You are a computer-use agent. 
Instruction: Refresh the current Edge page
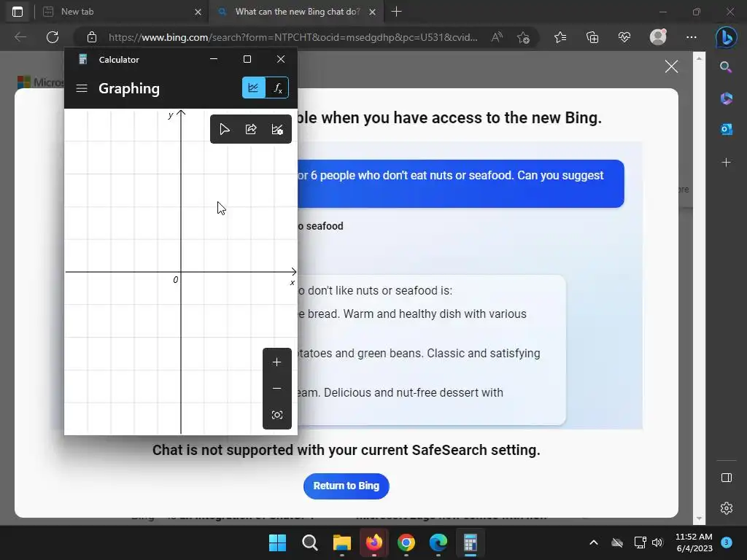tap(53, 37)
